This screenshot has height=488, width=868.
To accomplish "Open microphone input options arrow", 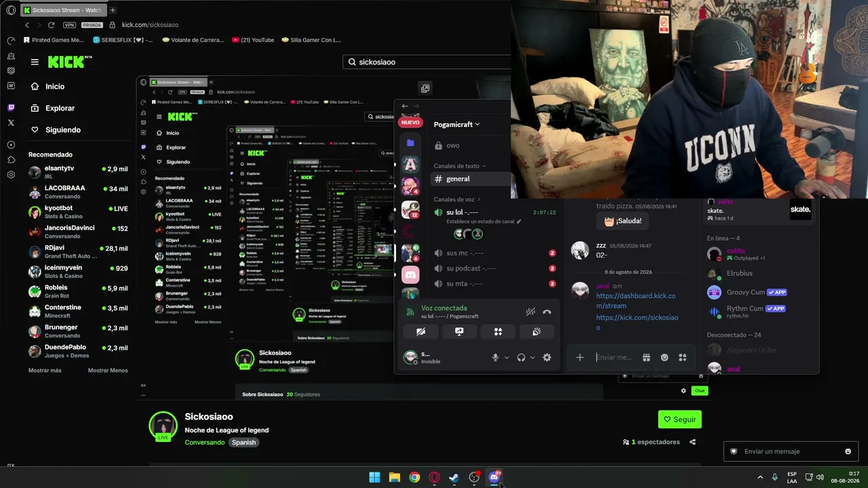I will click(507, 358).
